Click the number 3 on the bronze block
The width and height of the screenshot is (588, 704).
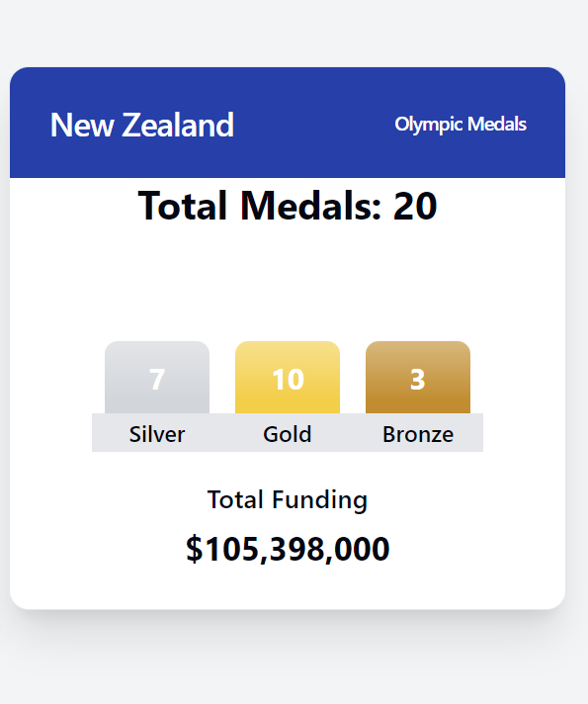[x=417, y=380]
